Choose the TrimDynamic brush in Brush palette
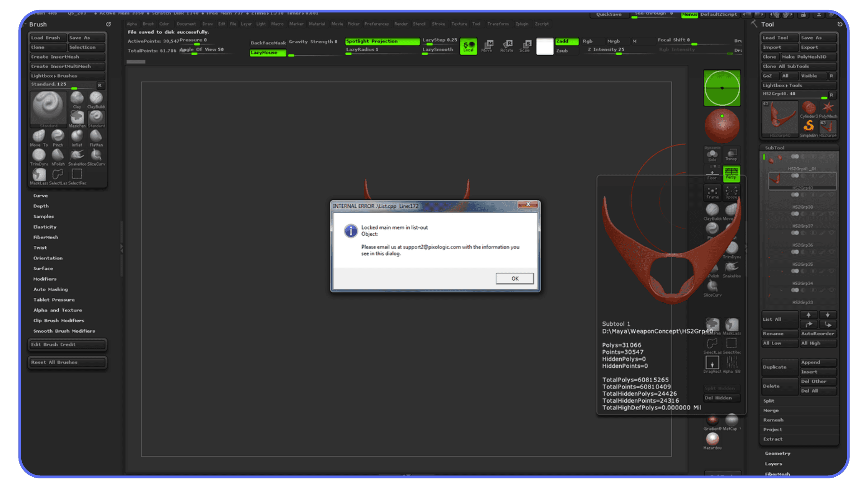The height and width of the screenshot is (488, 868). [x=39, y=157]
